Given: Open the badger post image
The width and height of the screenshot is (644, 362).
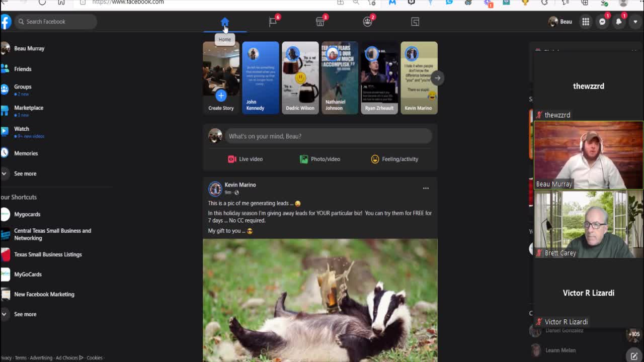Looking at the screenshot, I should pyautogui.click(x=320, y=300).
